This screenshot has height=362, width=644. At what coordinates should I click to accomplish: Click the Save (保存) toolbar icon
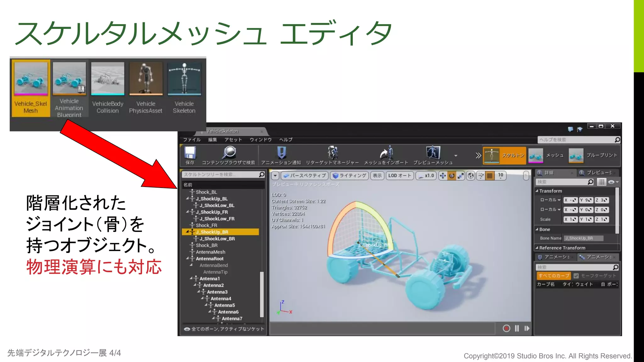[190, 153]
